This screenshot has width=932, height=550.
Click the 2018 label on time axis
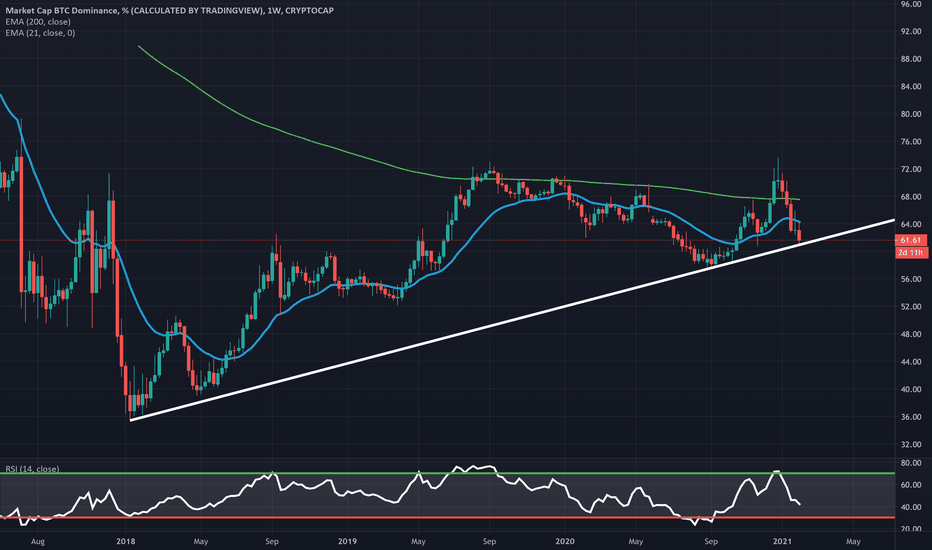click(125, 541)
